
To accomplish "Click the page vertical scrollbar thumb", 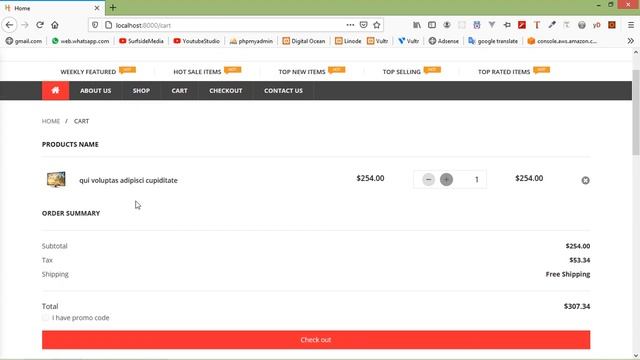I will click(636, 112).
